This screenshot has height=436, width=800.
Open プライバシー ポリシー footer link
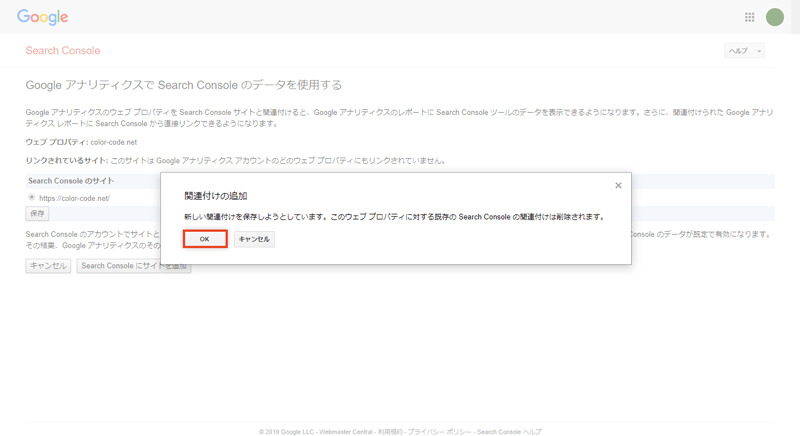click(439, 432)
